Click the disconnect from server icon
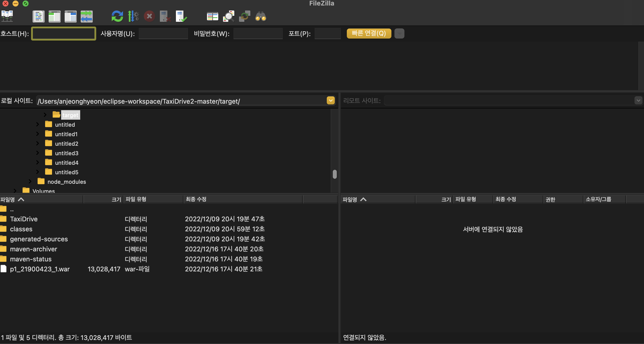Screen dimensions: 644x344 tap(165, 17)
